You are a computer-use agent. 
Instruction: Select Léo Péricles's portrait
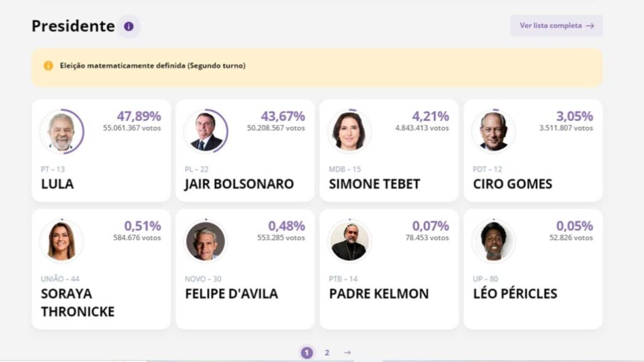coord(494,241)
